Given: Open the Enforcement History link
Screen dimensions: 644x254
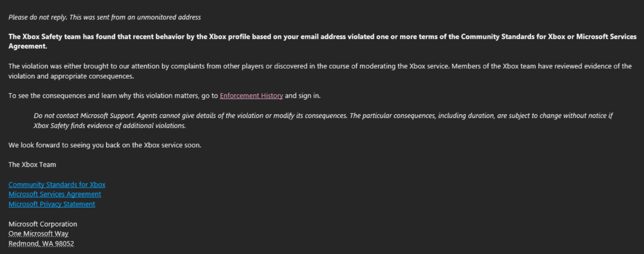Looking at the screenshot, I should point(251,96).
